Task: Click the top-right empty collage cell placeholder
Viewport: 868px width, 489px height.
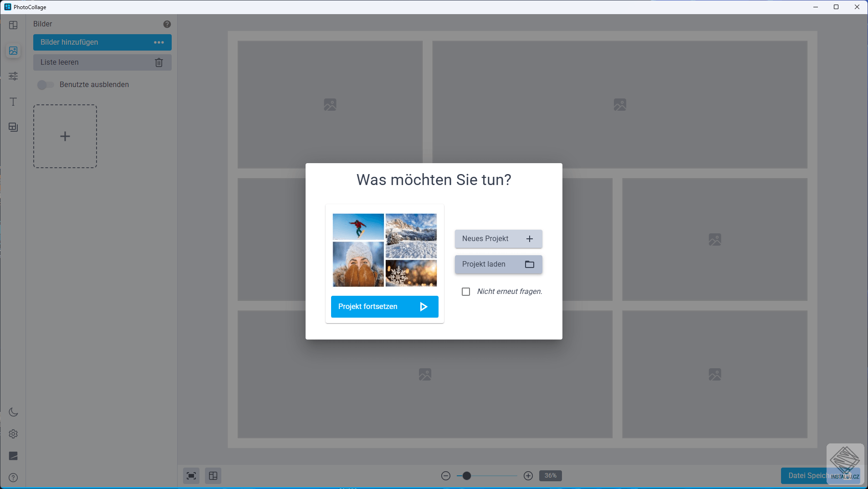Action: [620, 105]
